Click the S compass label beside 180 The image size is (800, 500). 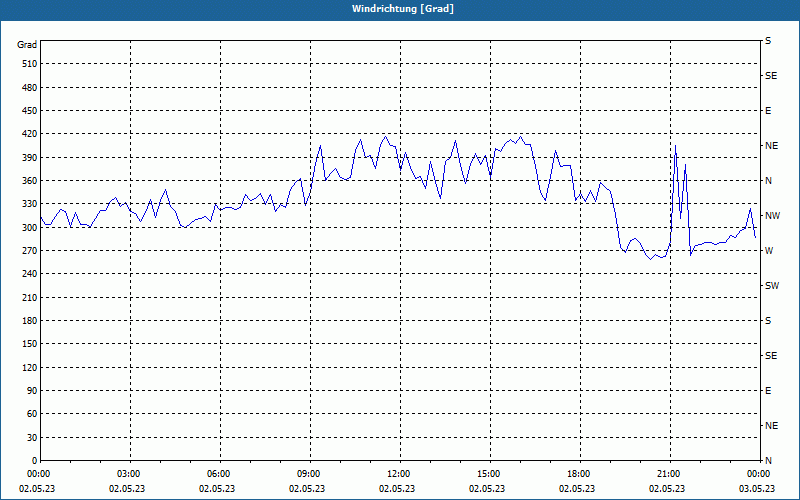tap(768, 320)
